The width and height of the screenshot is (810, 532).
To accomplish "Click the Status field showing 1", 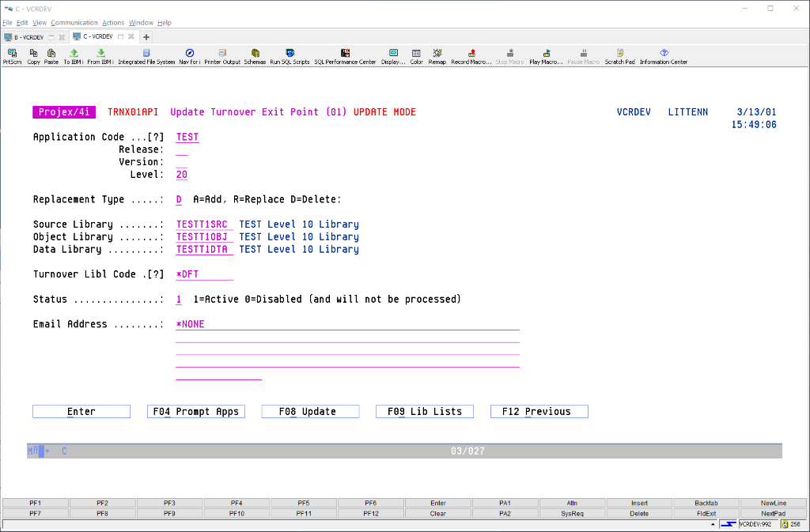I will tap(179, 300).
